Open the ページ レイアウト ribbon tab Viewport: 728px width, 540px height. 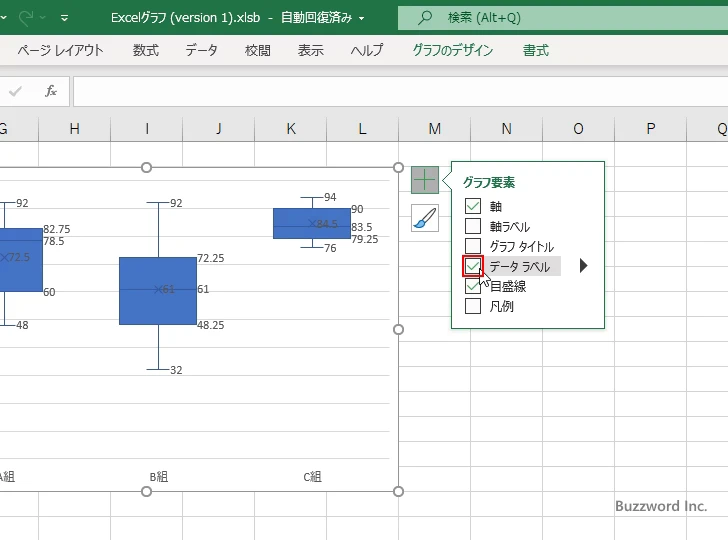(x=60, y=50)
